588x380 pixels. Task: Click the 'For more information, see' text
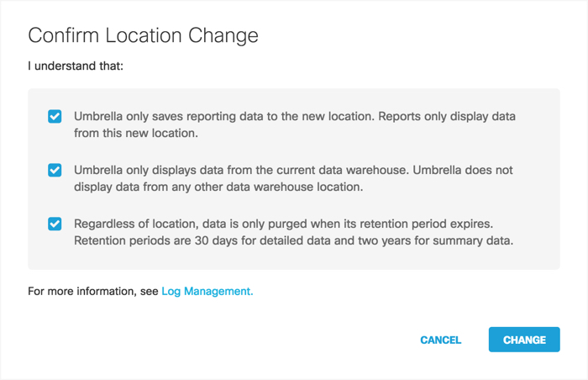(93, 292)
